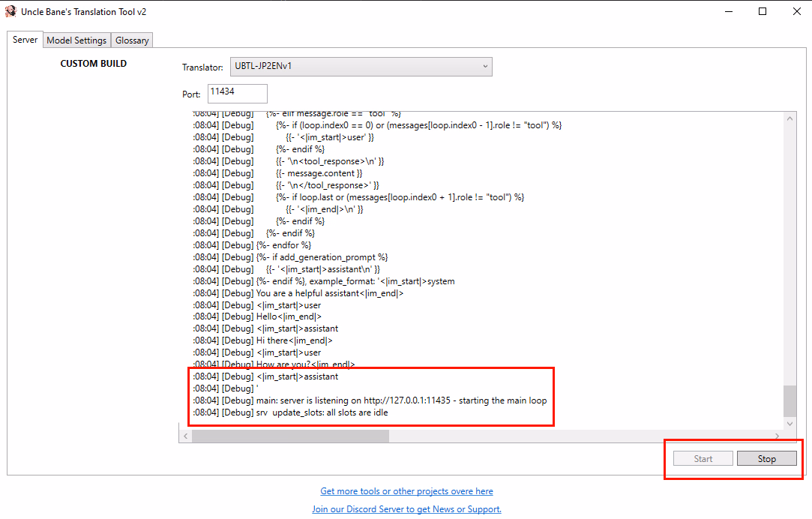Focus the Port number input field
Screen dimensions: 812x519
pyautogui.click(x=237, y=93)
